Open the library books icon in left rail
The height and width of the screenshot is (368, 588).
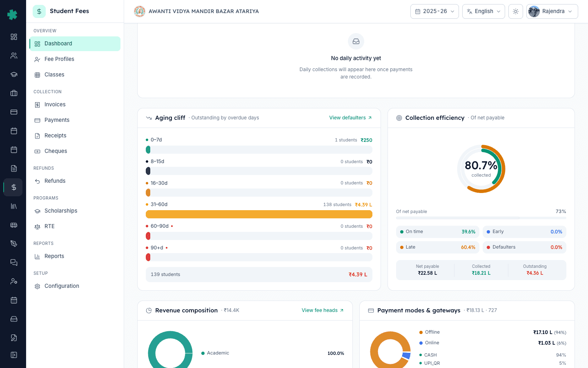click(13, 206)
